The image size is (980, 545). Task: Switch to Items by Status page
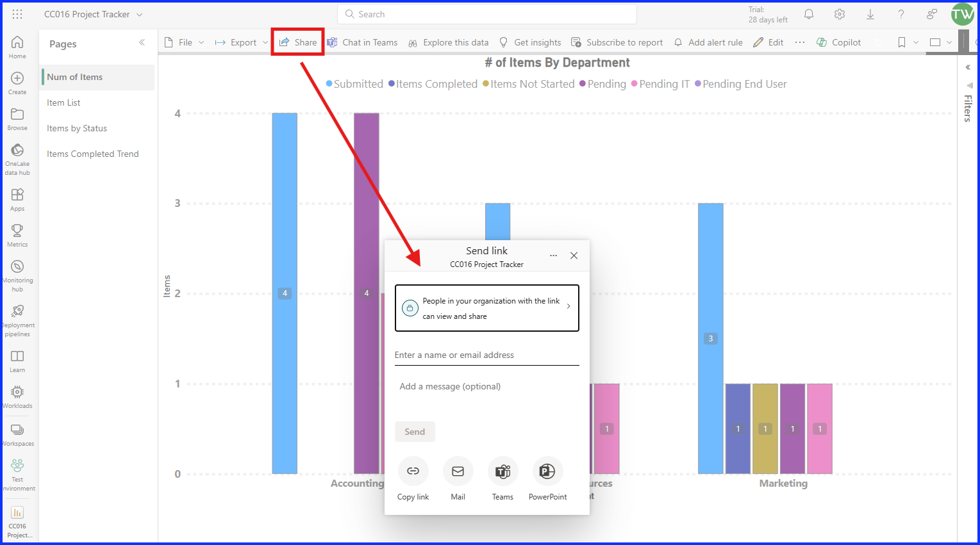[77, 128]
